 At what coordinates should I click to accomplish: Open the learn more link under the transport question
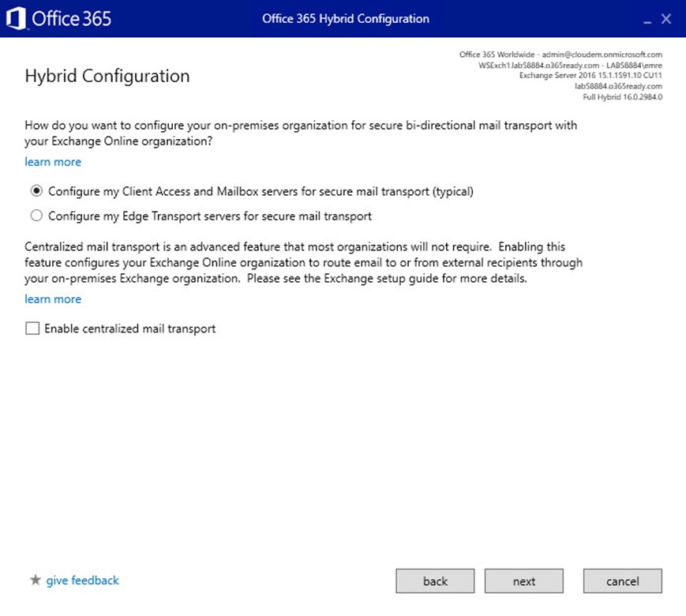(53, 162)
